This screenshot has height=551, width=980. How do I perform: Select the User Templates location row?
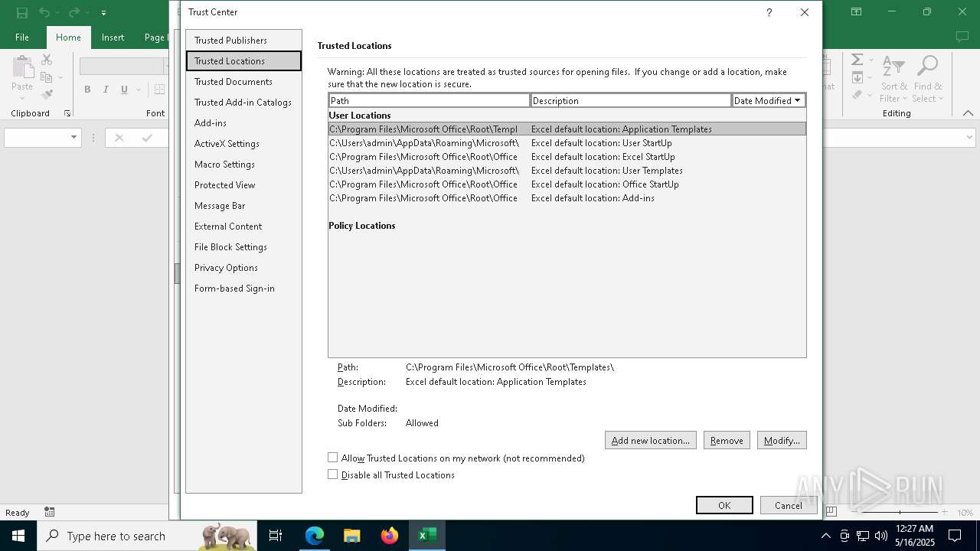tap(567, 171)
